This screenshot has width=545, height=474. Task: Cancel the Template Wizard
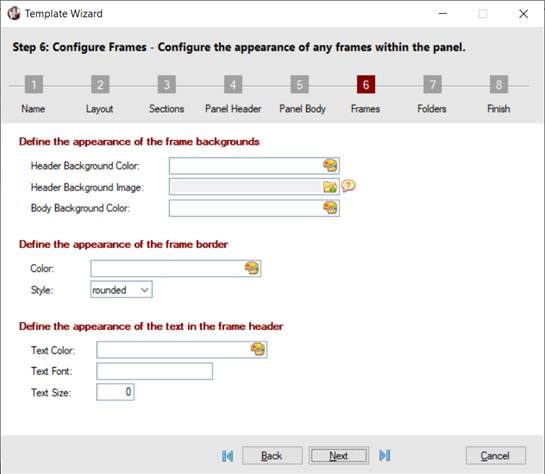(x=496, y=456)
